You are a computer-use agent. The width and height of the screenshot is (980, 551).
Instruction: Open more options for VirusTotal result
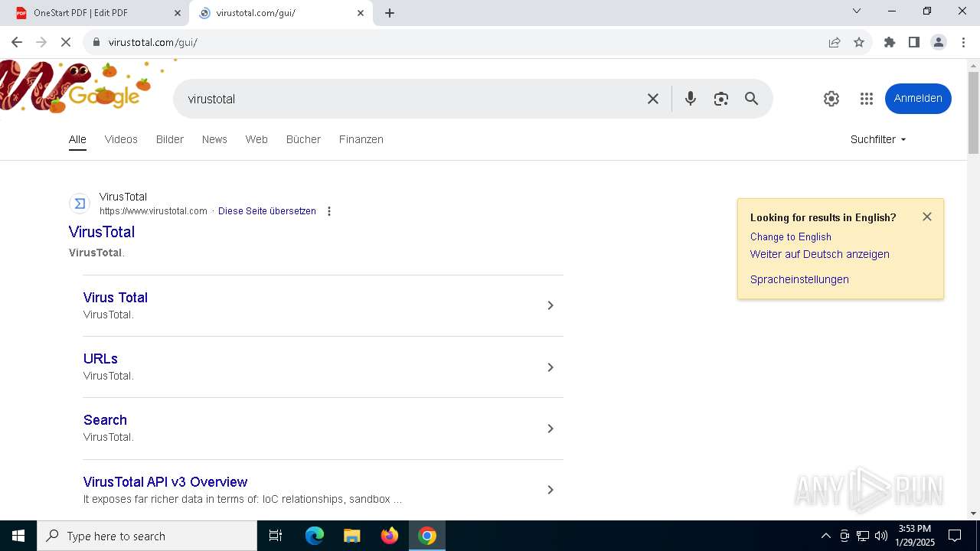pos(329,211)
